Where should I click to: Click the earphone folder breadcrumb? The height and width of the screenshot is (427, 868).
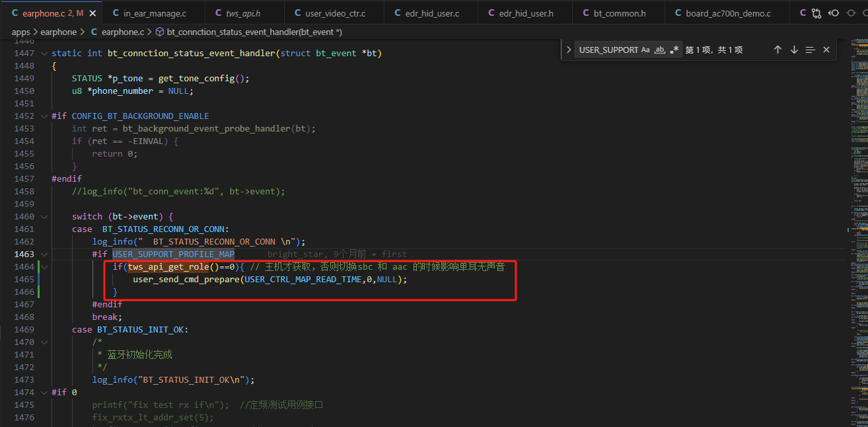[59, 32]
